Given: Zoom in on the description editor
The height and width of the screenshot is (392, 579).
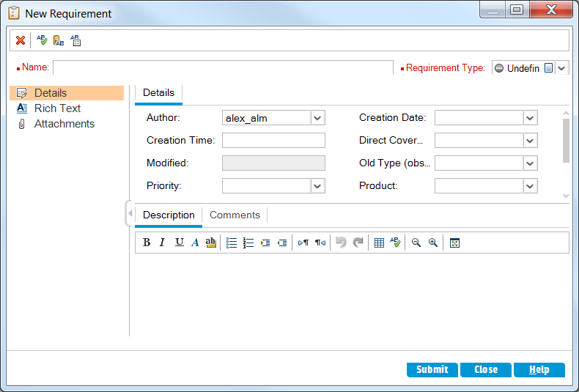Looking at the screenshot, I should pyautogui.click(x=433, y=243).
